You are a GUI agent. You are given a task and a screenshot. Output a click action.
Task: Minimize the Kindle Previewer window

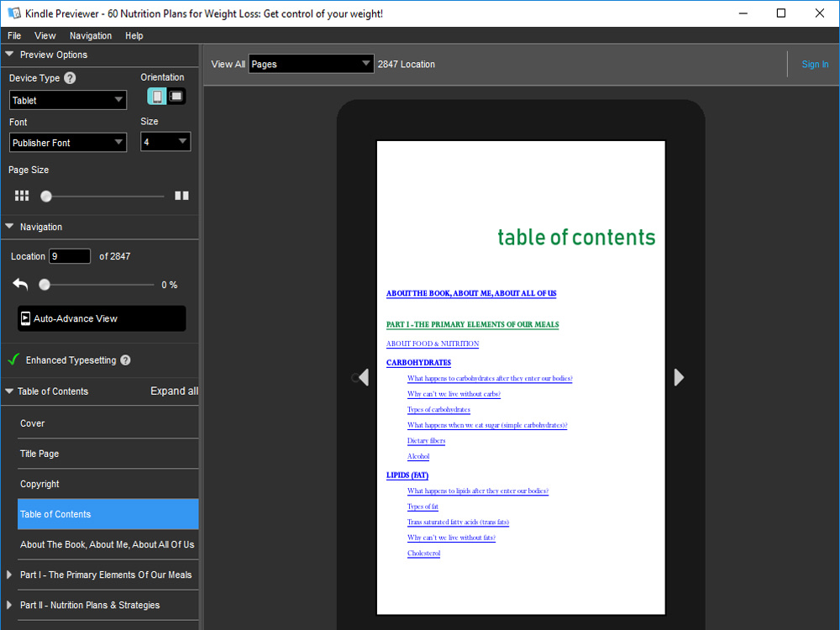743,13
